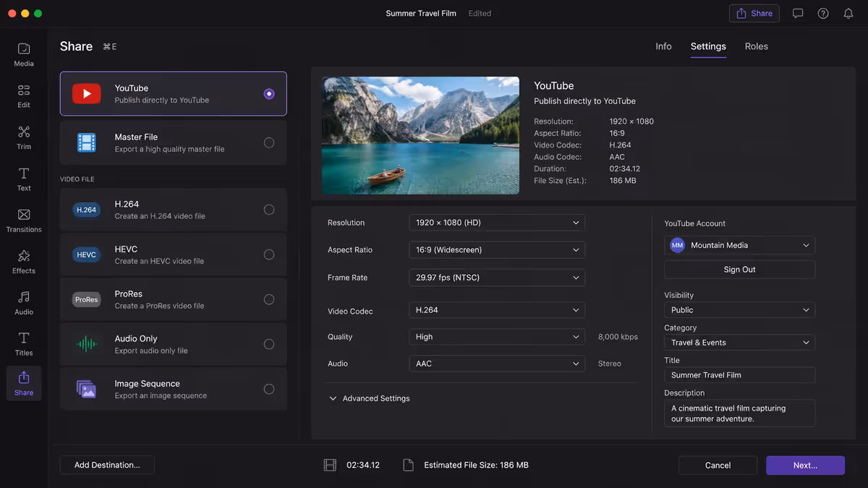The image size is (868, 488).
Task: Open the Mountain Media account dropdown
Action: tap(739, 245)
